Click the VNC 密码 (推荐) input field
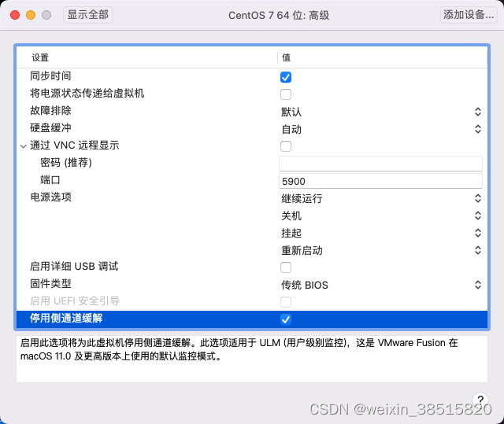This screenshot has height=424, width=504. pos(380,164)
